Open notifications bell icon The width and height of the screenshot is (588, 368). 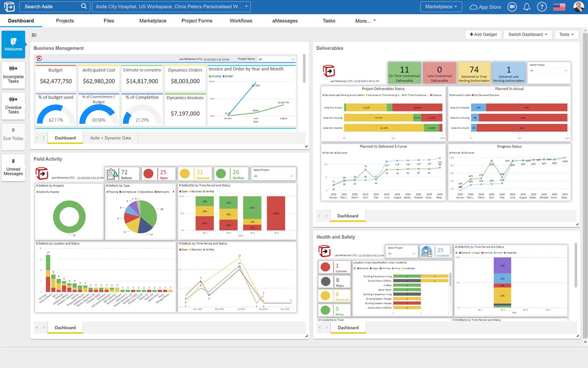click(527, 7)
